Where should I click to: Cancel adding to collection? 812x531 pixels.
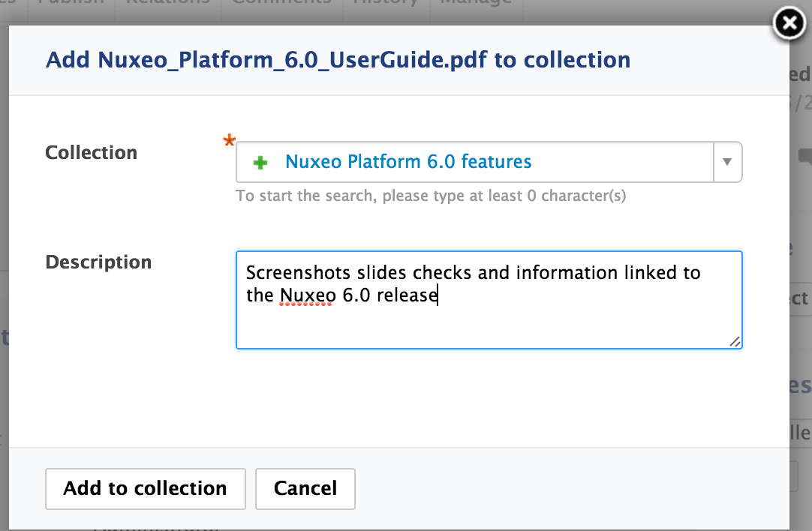305,488
